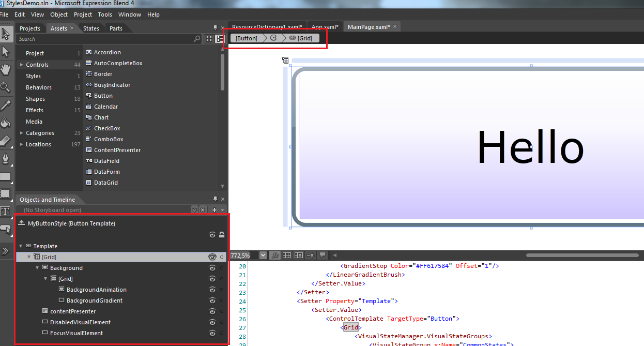This screenshot has height=346, width=644.
Task: Open the File menu
Action: coord(4,14)
